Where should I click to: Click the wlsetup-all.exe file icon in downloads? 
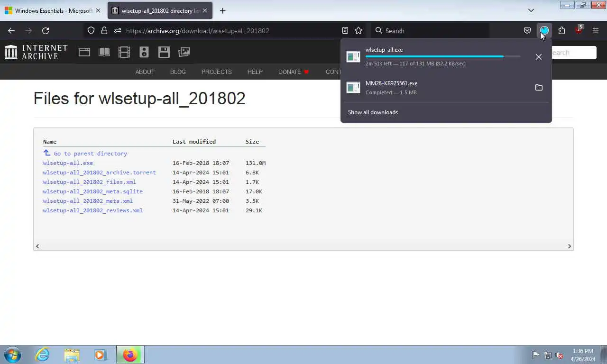click(x=353, y=56)
